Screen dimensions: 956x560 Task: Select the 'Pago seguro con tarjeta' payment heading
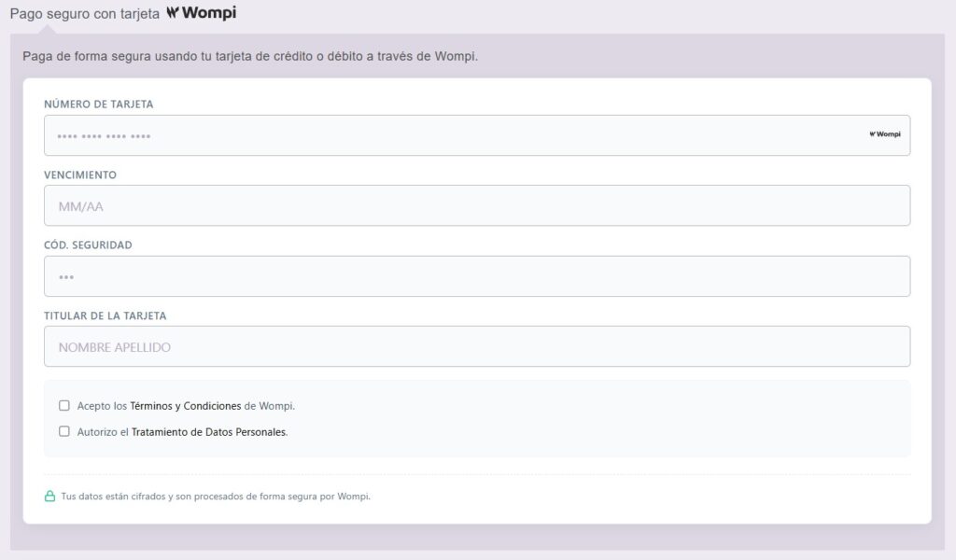coord(85,13)
